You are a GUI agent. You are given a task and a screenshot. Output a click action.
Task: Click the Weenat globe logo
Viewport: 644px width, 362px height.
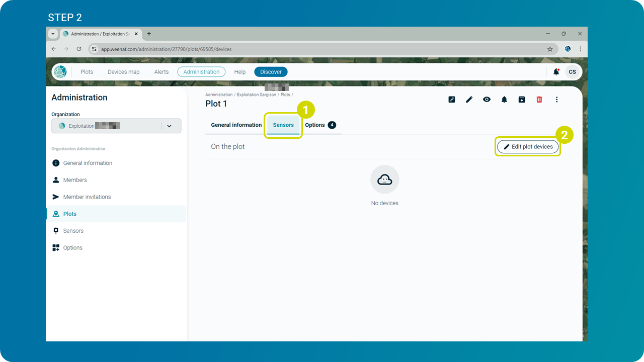tap(60, 71)
